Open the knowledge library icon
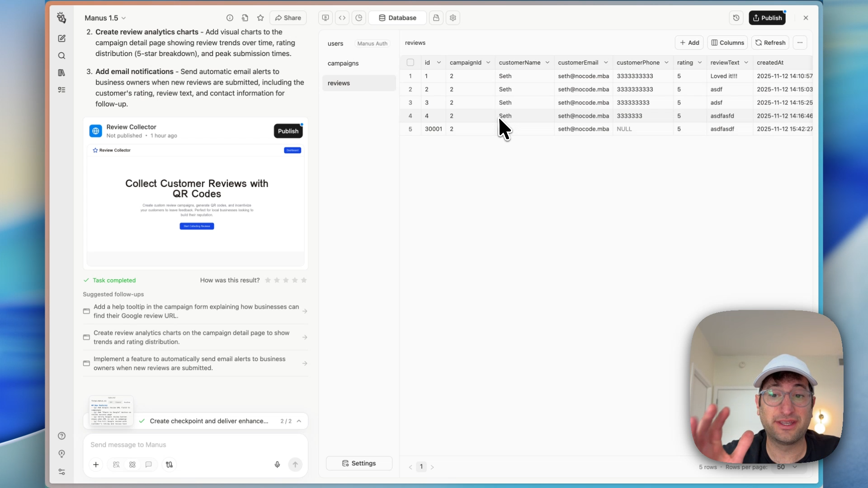This screenshot has height=488, width=868. [62, 73]
